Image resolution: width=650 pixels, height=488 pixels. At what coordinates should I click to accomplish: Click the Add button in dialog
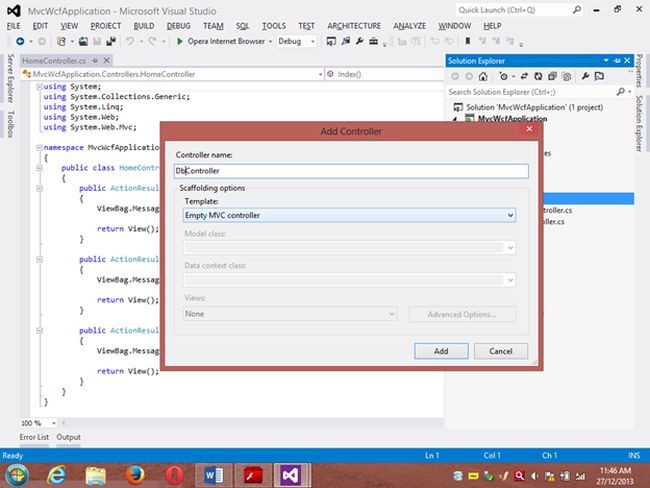point(440,351)
